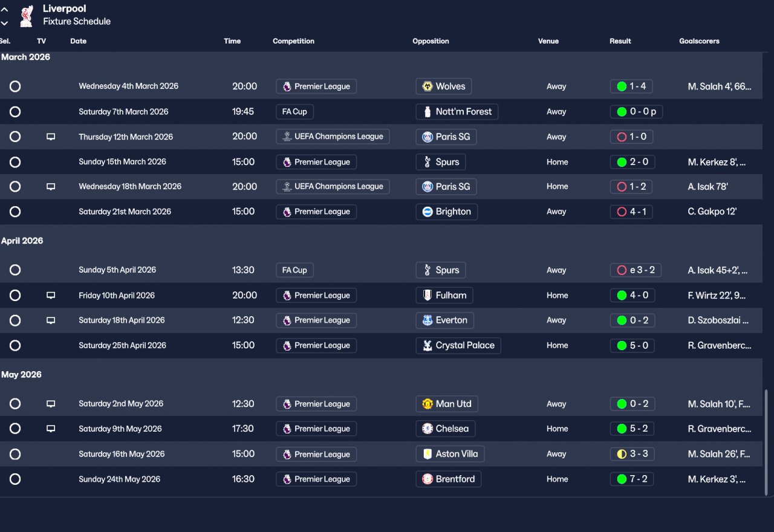The image size is (774, 532).
Task: Open the 0 - 0 p result
Action: point(637,112)
